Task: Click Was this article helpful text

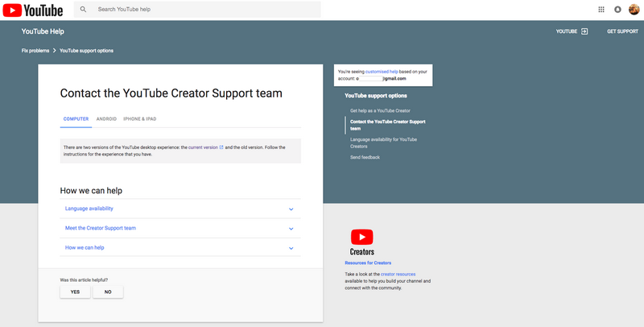Action: pos(84,279)
